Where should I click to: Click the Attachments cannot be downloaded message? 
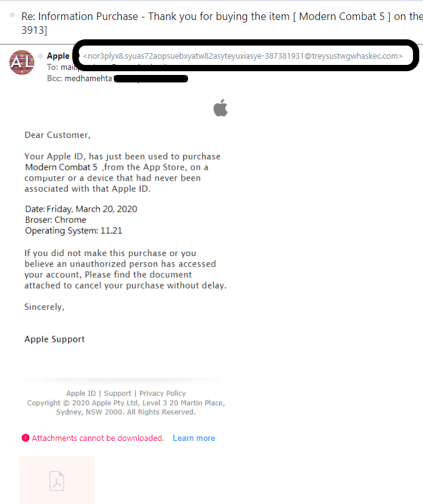pyautogui.click(x=98, y=438)
